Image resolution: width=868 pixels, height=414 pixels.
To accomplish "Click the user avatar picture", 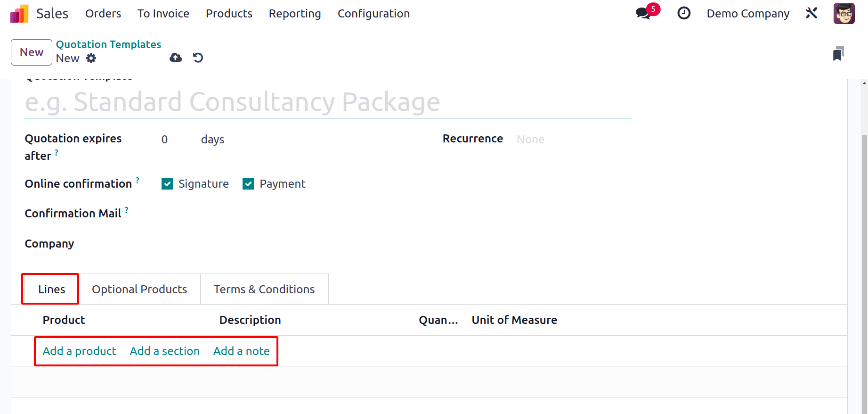I will [x=844, y=13].
